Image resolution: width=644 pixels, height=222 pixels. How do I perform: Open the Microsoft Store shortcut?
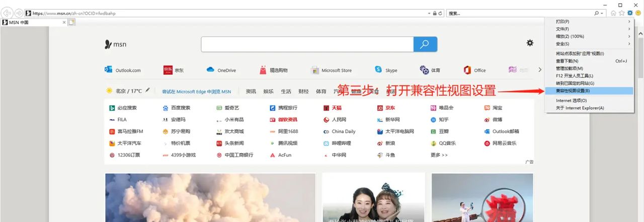tap(331, 70)
